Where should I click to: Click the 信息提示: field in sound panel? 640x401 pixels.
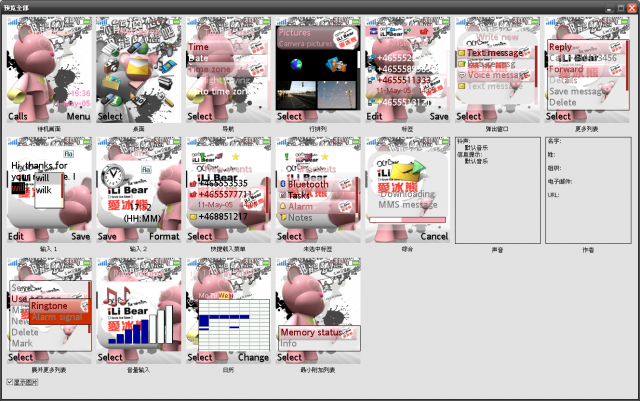469,154
